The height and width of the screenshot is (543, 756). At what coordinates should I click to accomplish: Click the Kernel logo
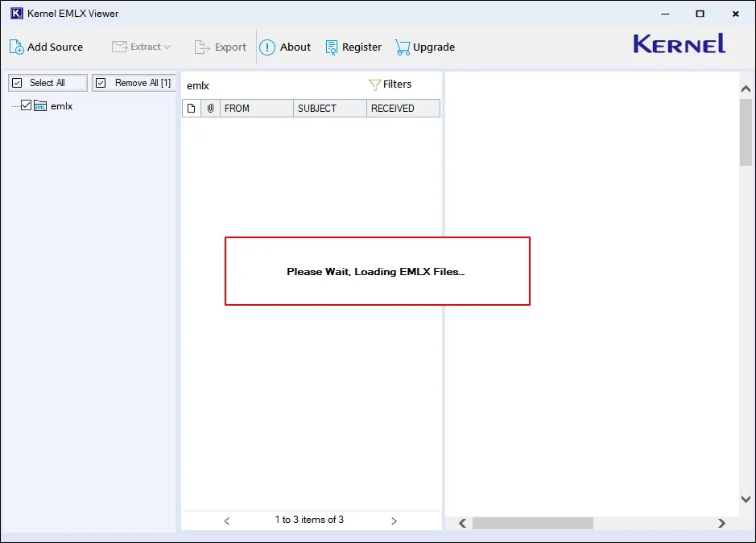(679, 44)
